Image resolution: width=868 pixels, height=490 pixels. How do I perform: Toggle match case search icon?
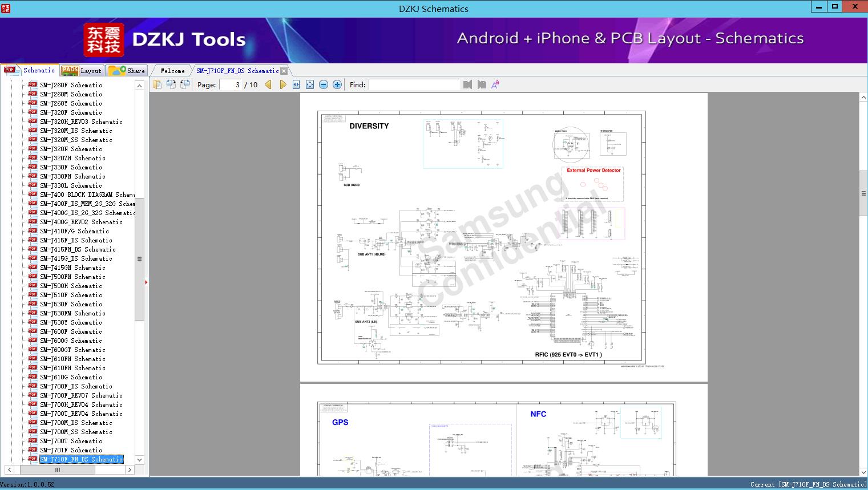point(495,84)
